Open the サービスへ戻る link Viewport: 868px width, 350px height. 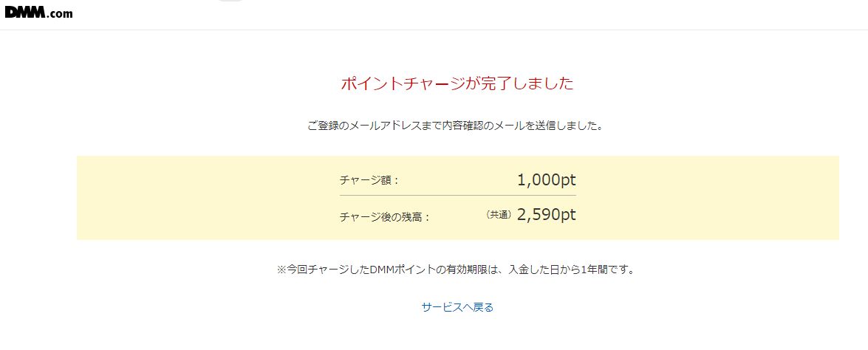click(457, 307)
